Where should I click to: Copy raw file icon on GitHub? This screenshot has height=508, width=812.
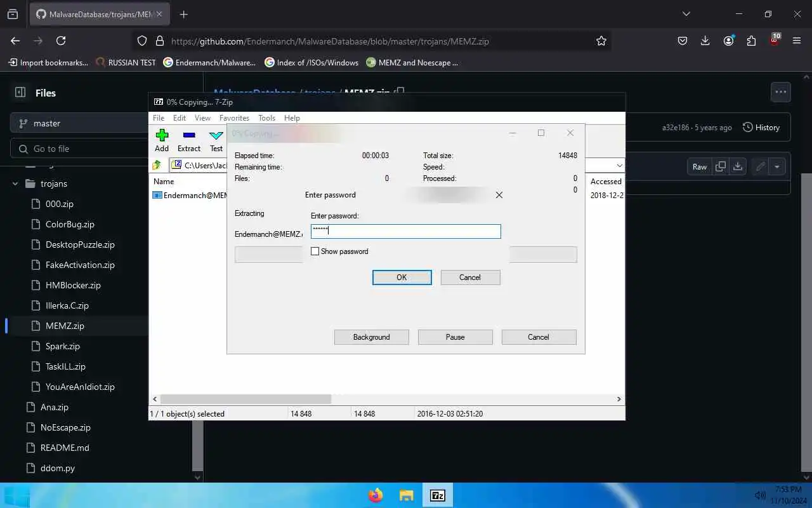(x=721, y=166)
